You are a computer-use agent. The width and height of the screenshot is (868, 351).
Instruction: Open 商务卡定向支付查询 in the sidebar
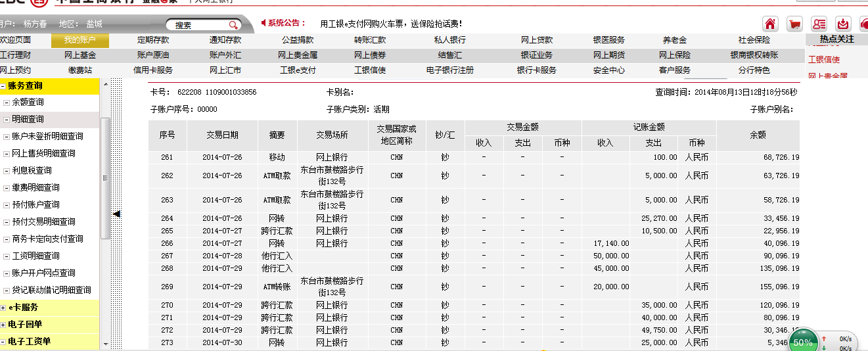(x=47, y=239)
